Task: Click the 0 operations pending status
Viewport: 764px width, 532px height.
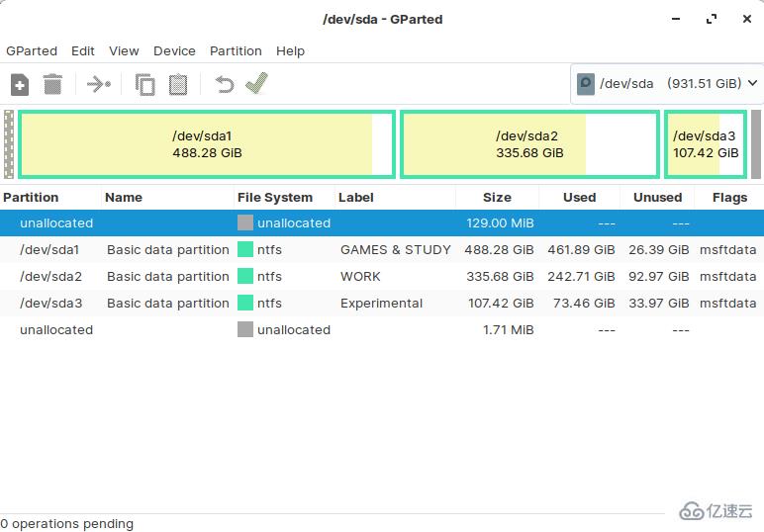Action: (66, 524)
